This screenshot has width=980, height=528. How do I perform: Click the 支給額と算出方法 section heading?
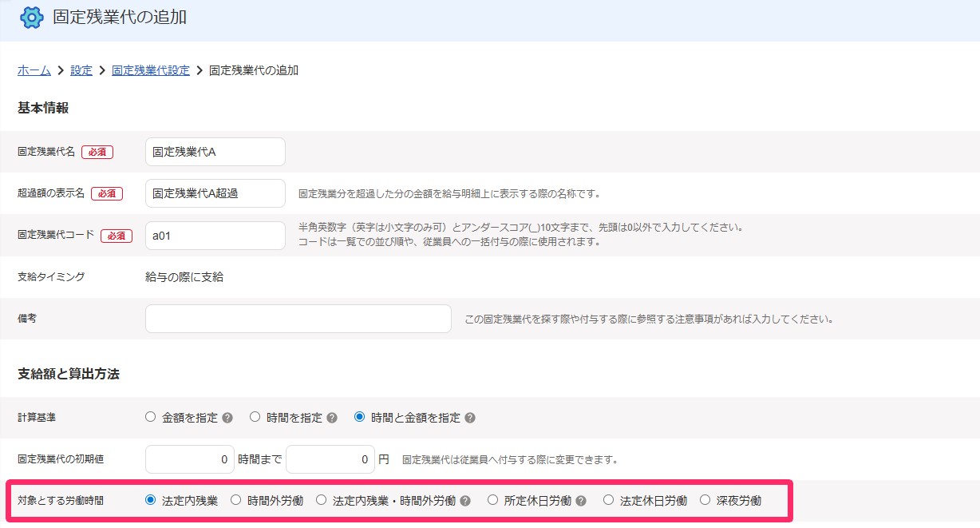click(x=69, y=374)
